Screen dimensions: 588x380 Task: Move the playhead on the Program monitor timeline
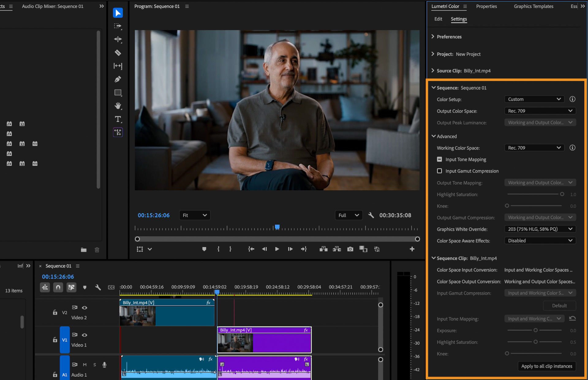277,227
